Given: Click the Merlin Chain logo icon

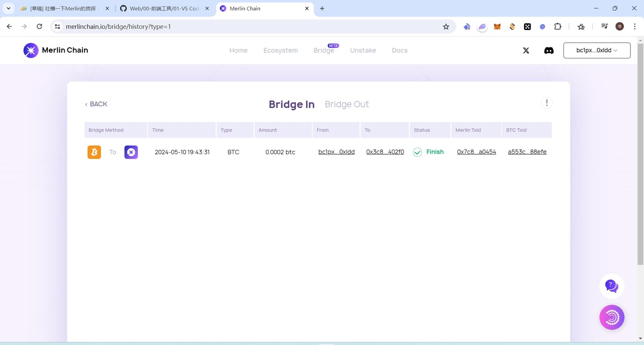Looking at the screenshot, I should (31, 50).
